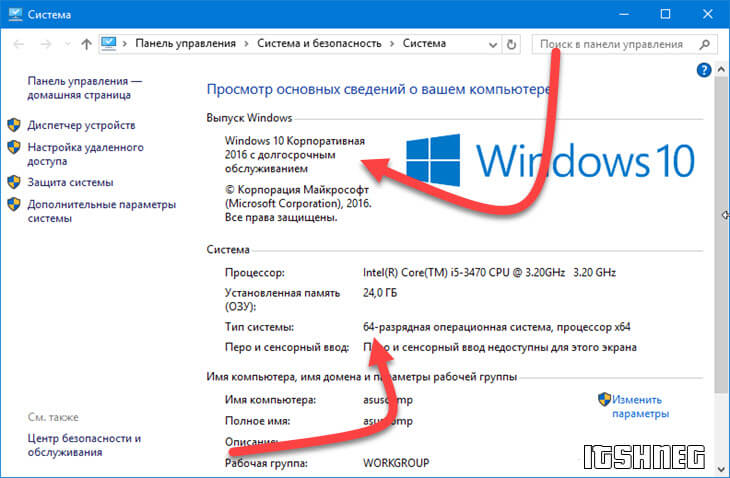Go back with the back arrow
Image resolution: width=730 pixels, height=478 pixels.
[19, 44]
